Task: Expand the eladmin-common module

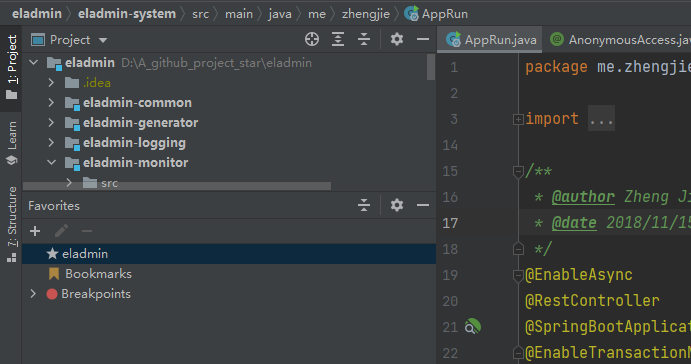Action: point(51,103)
